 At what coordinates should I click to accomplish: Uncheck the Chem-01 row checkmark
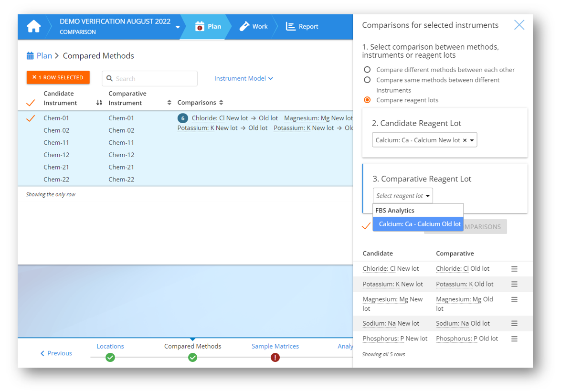click(31, 118)
